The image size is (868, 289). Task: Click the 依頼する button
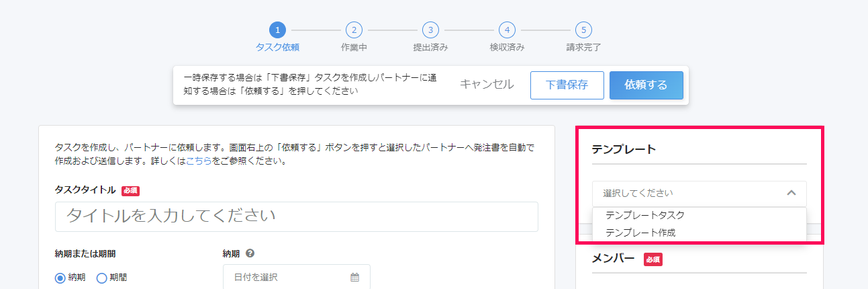646,85
